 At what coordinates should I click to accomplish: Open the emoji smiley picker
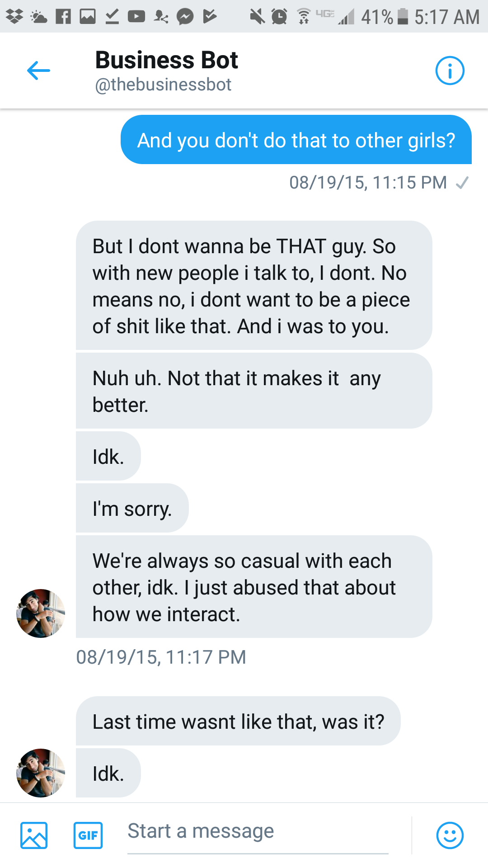(x=450, y=835)
